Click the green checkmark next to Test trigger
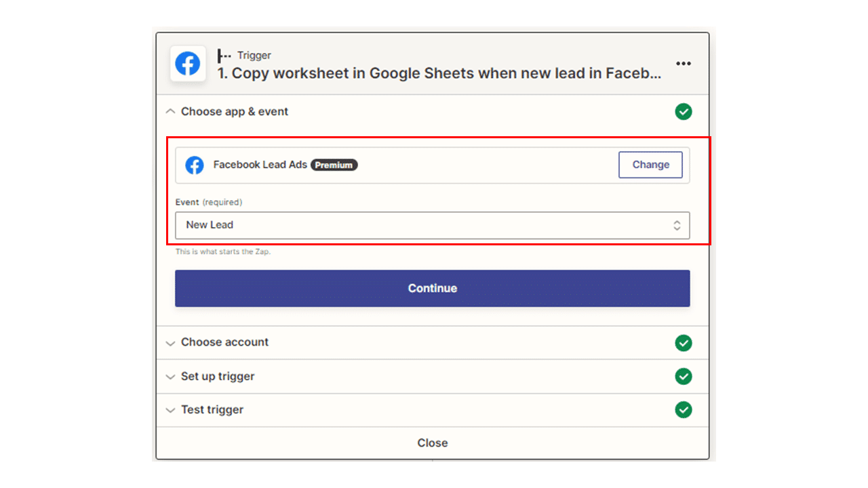 [x=684, y=410]
